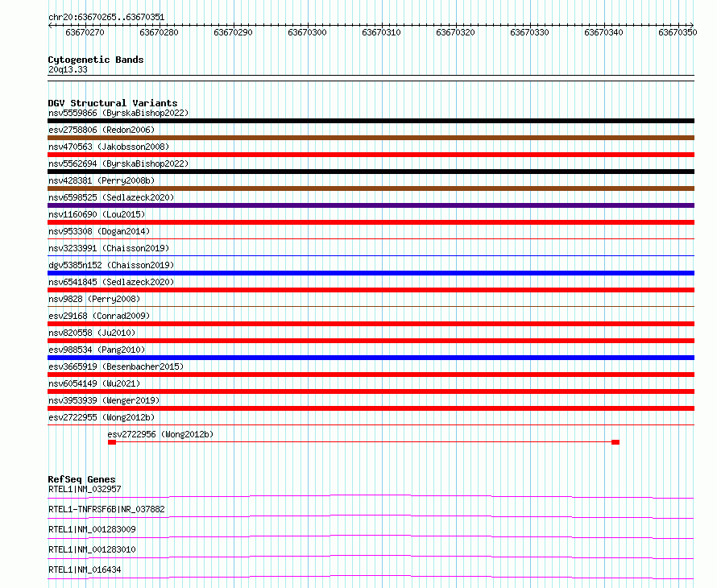Click ruler position 63670340

[x=603, y=32]
